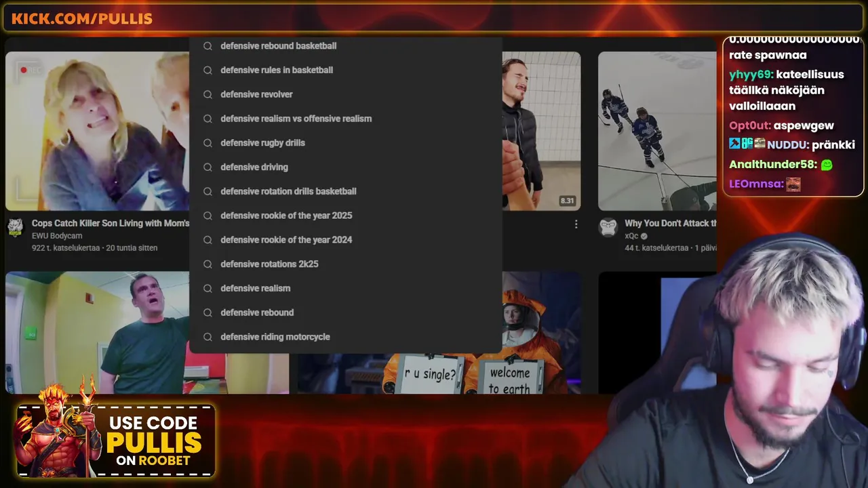
Task: Open the hockey rink video thumbnail
Action: pos(657,131)
